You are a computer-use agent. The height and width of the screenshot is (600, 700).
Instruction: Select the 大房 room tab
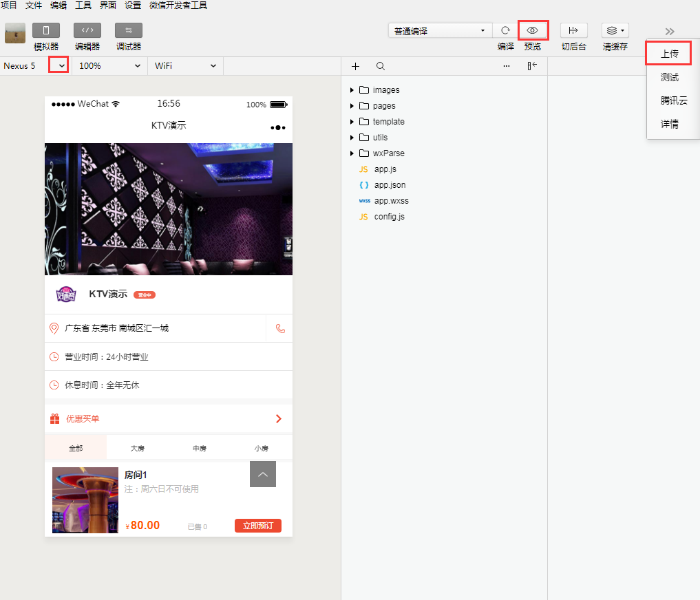138,448
